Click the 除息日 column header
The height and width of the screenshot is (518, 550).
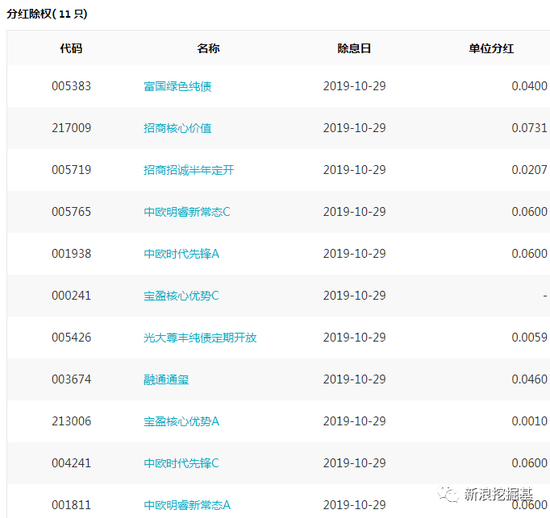point(354,48)
